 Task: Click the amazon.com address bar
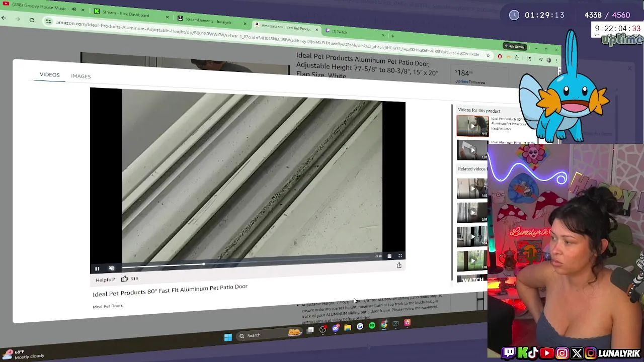click(x=267, y=39)
